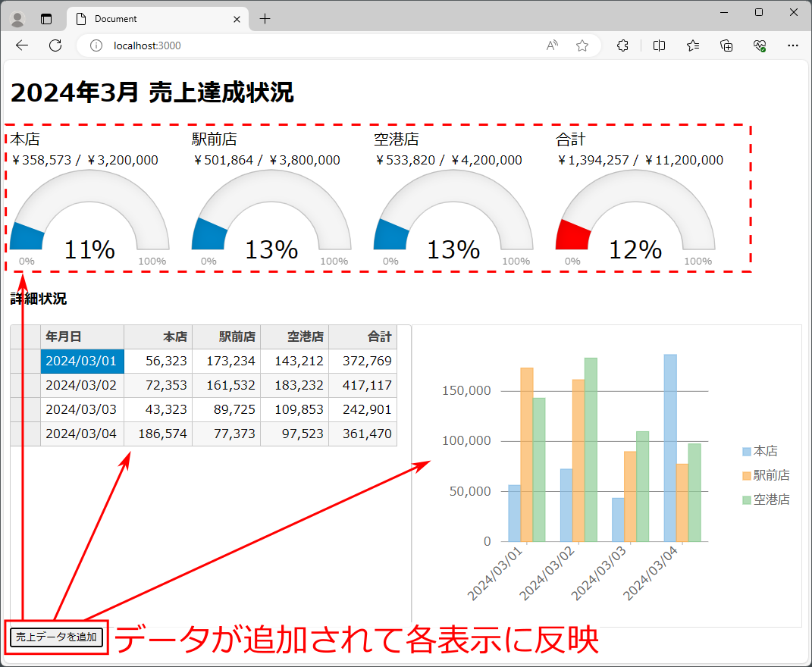Select the 2024/03/04 date cell
812x667 pixels.
pyautogui.click(x=83, y=434)
